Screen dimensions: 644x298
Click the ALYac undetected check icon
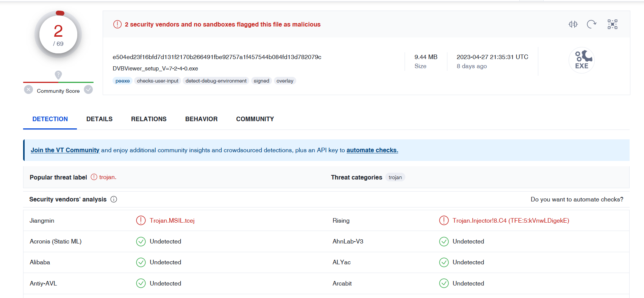click(x=444, y=262)
